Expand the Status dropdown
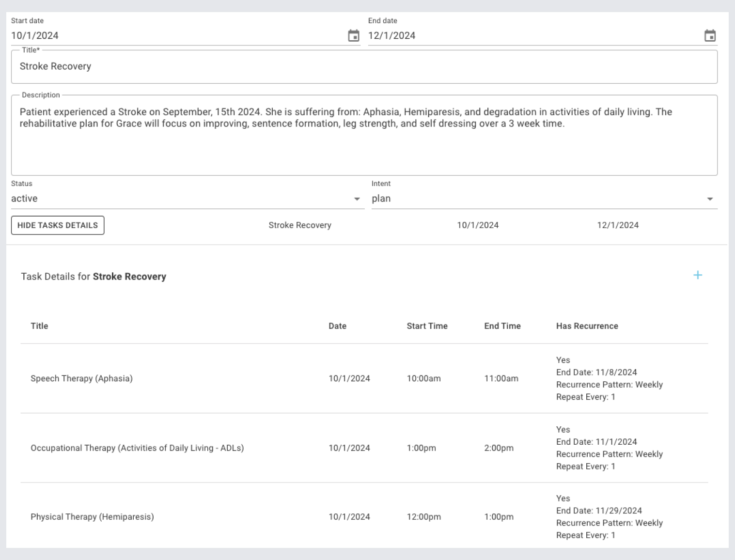The width and height of the screenshot is (735, 560). (x=357, y=199)
